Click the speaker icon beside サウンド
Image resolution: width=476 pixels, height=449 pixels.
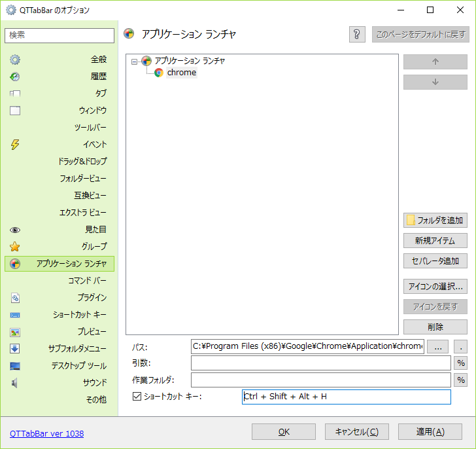tap(14, 383)
